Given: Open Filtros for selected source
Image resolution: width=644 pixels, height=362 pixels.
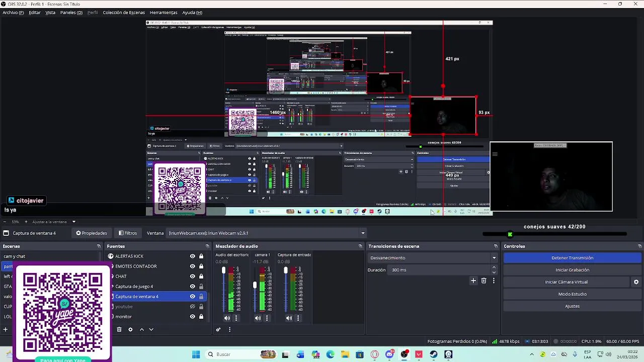Looking at the screenshot, I should pos(128,233).
